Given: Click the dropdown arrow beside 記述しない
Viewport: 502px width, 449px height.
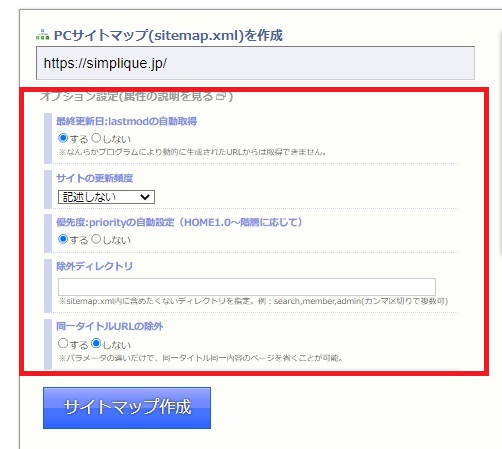Looking at the screenshot, I should click(x=145, y=197).
